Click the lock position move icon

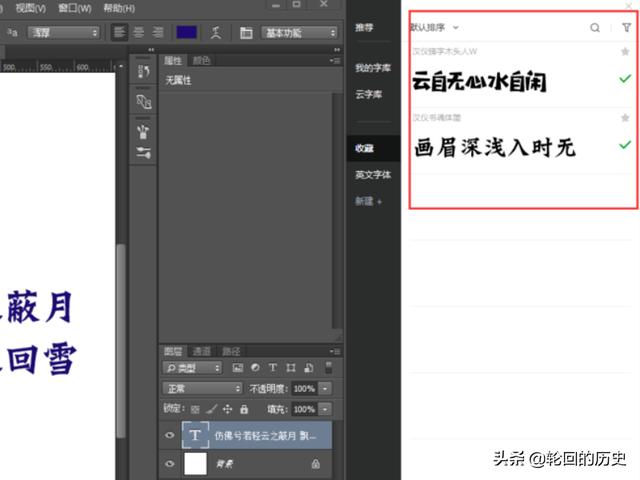[x=228, y=409]
